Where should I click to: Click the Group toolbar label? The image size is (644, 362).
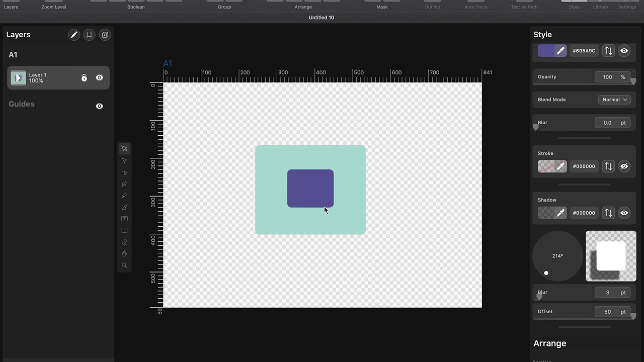(x=224, y=7)
